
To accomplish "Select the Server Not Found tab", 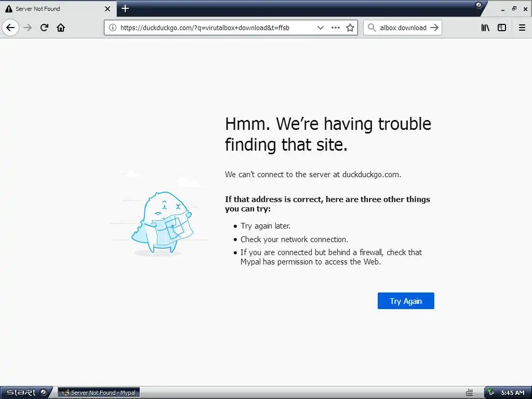I will [58, 9].
